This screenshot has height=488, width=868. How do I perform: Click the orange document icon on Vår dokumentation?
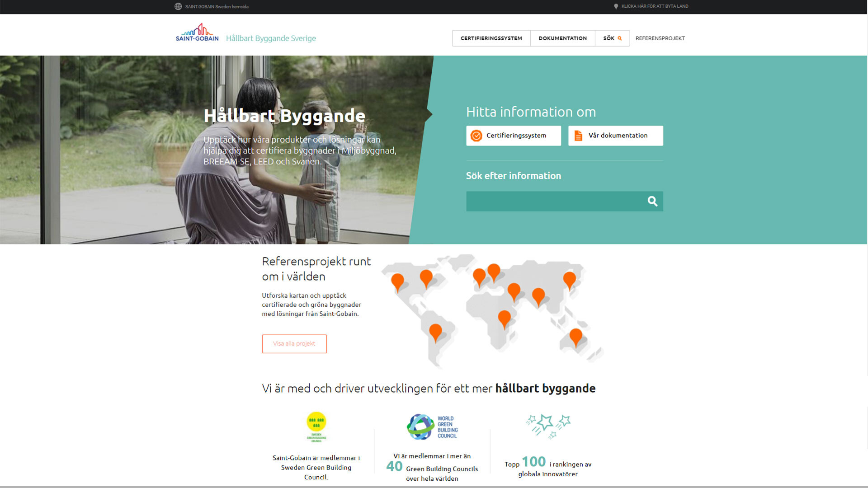pos(578,136)
